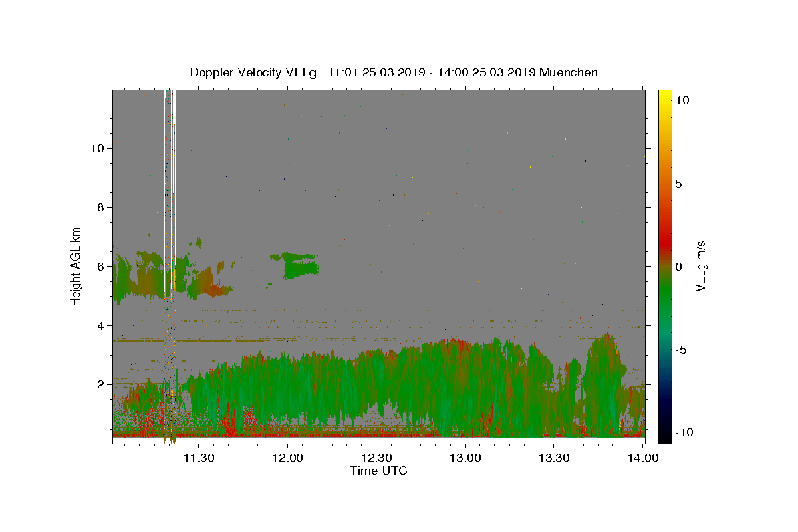Click the 12:30 time tick label
Screen dimensions: 798x532
[376, 458]
